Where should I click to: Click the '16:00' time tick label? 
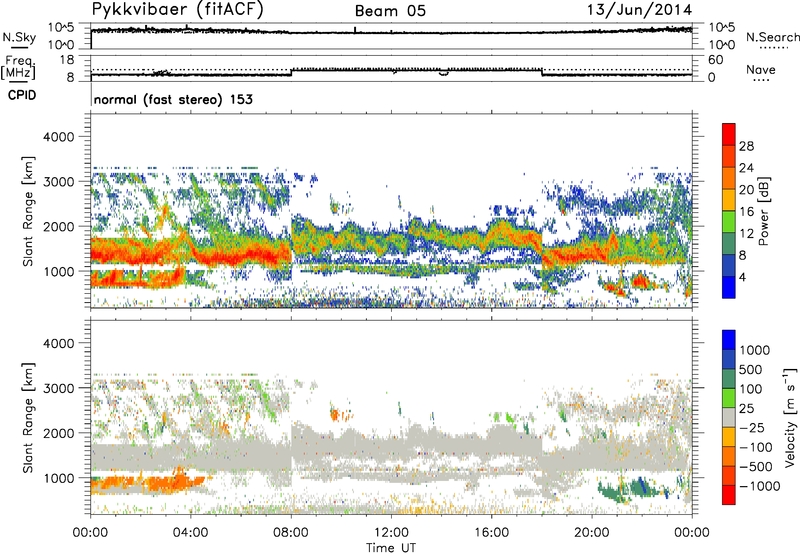point(491,533)
